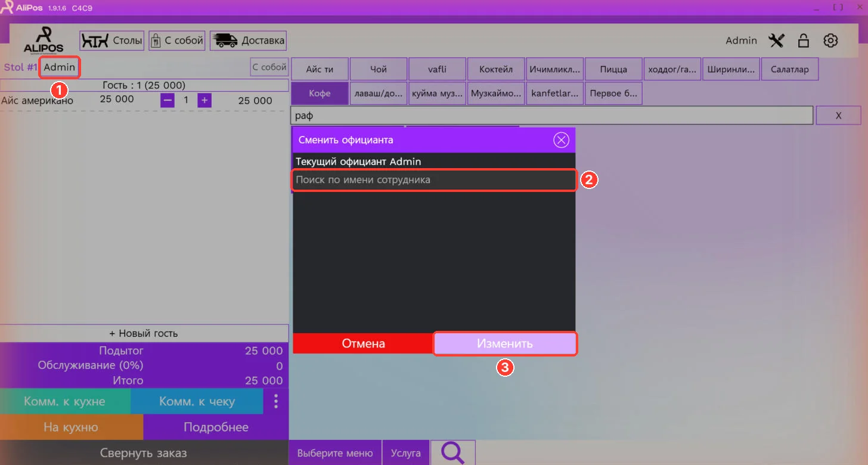Open the Выберите меню selector
The width and height of the screenshot is (868, 465).
pos(335,453)
